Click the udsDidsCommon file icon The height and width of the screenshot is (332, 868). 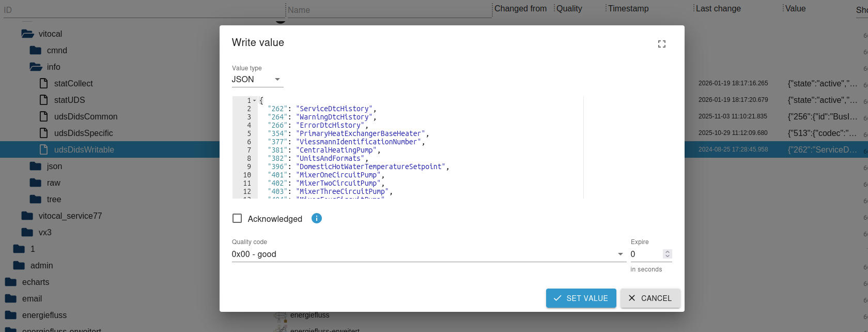[44, 116]
